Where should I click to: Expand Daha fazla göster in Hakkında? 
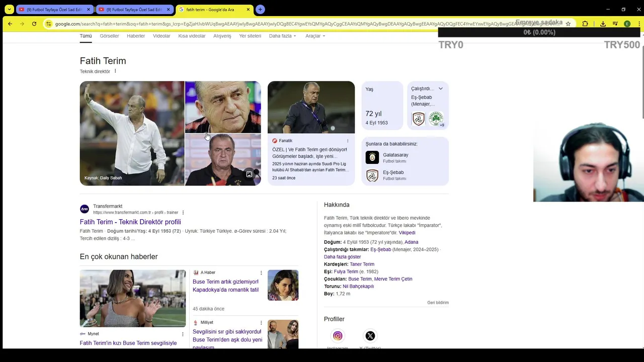click(342, 257)
